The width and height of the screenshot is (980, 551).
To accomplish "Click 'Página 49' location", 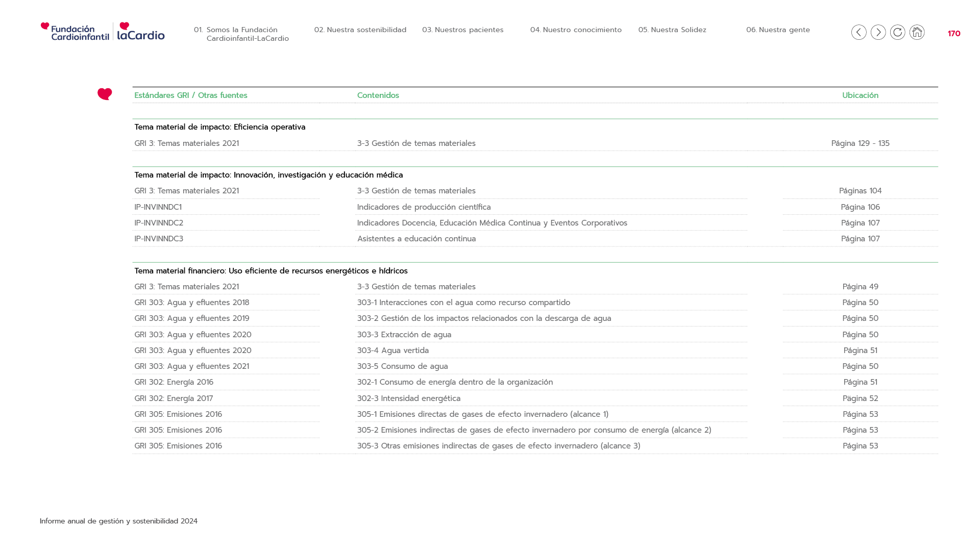I will (860, 287).
